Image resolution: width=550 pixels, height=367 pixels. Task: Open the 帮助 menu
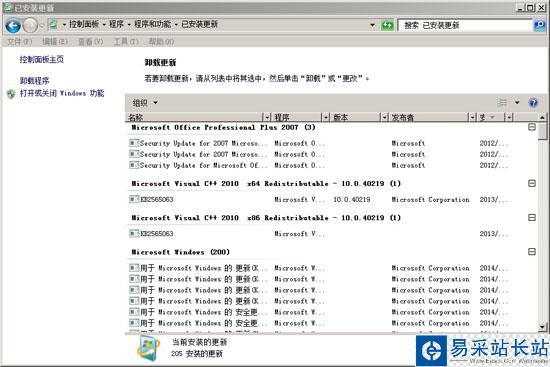pyautogui.click(x=161, y=42)
